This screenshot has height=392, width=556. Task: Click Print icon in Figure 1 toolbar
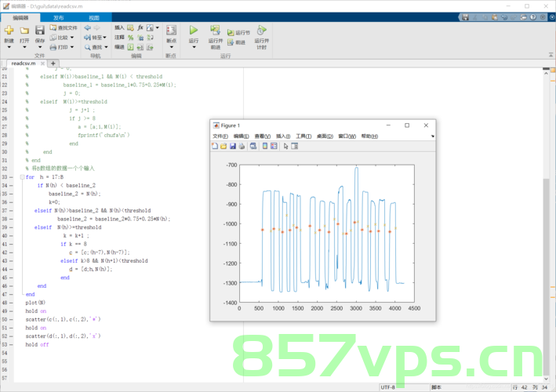[242, 146]
